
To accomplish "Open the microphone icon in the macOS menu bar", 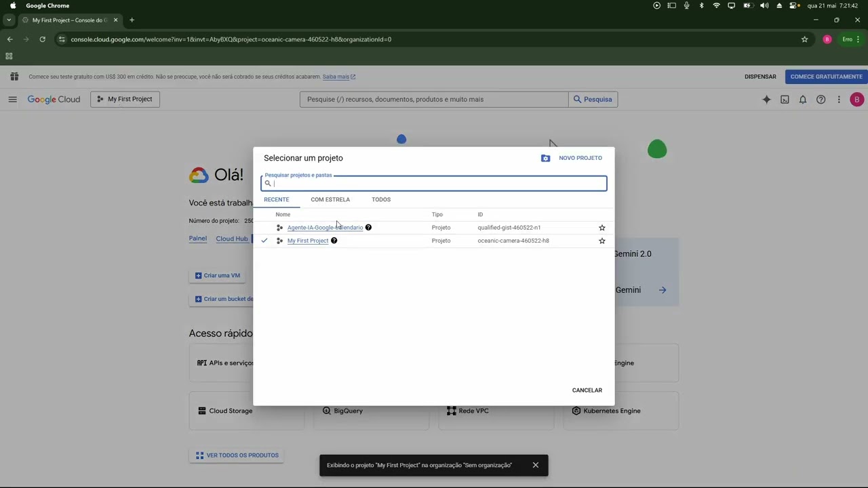I will [x=686, y=5].
